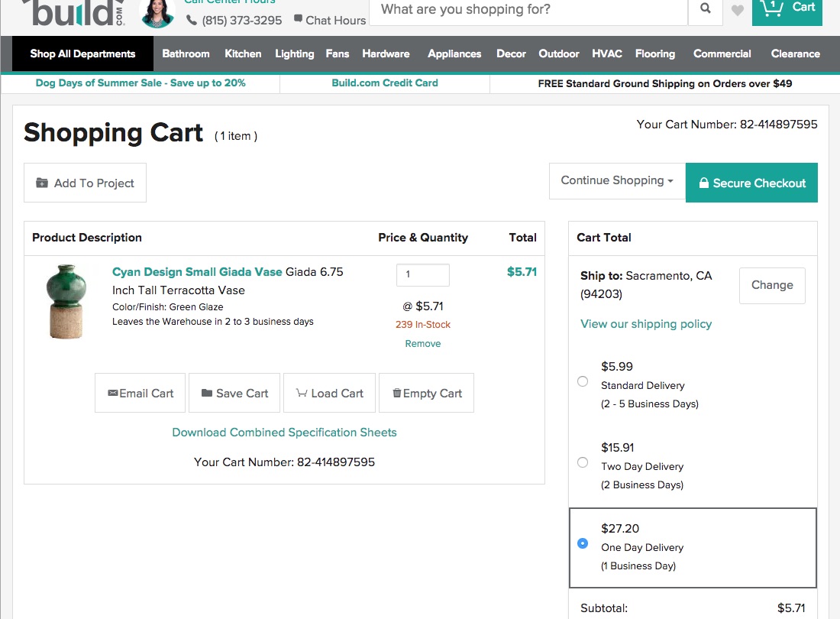The image size is (840, 619).
Task: Open the Cyan Design Small Giada Vase link
Action: pos(197,272)
